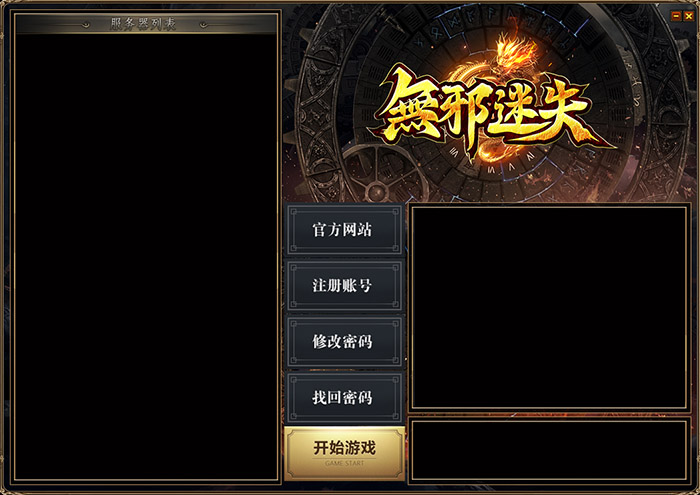Click the GAME START subtitle text
700x495 pixels.
(344, 463)
